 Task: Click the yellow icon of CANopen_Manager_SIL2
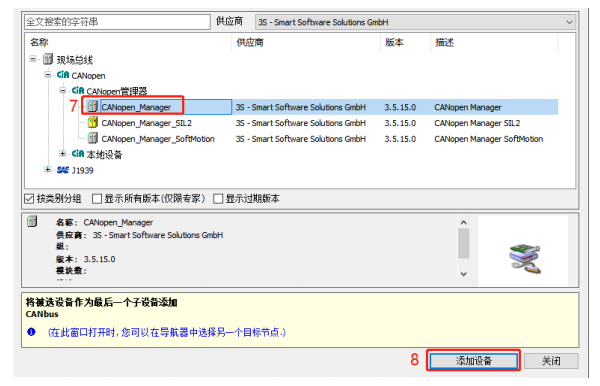93,122
